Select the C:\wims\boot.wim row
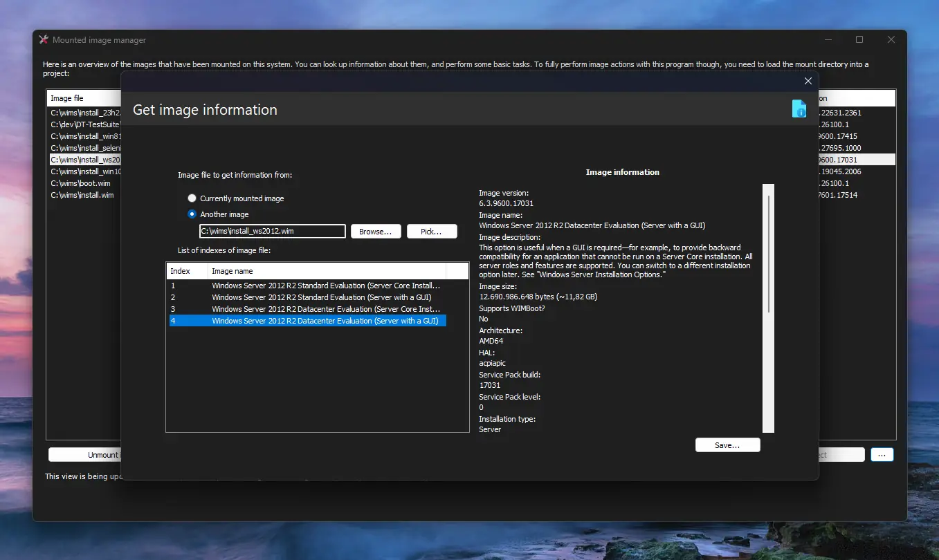 pyautogui.click(x=80, y=183)
